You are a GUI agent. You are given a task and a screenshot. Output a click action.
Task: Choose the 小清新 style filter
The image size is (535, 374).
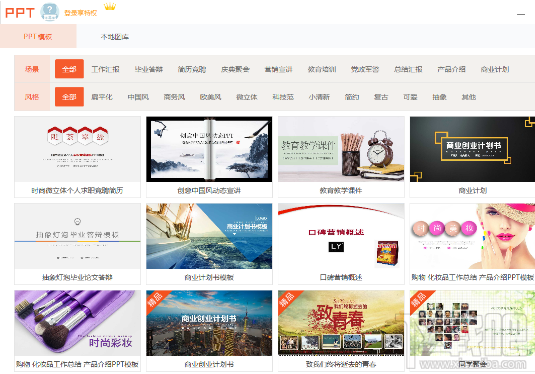pyautogui.click(x=319, y=97)
